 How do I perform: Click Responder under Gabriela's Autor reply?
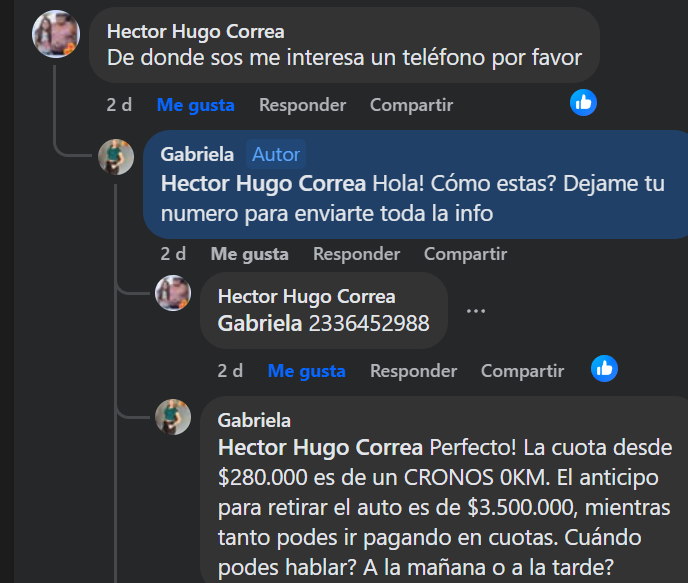tap(356, 254)
